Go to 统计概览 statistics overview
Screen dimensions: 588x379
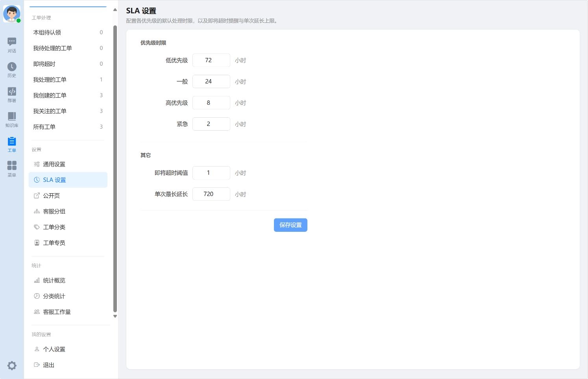(68, 280)
